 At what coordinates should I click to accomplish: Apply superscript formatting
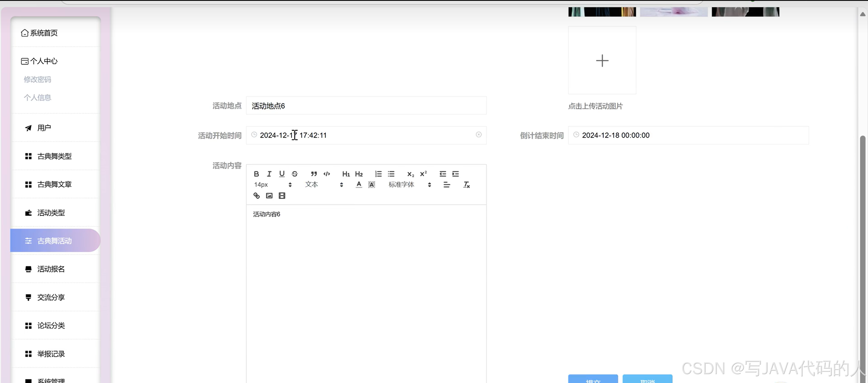[423, 174]
